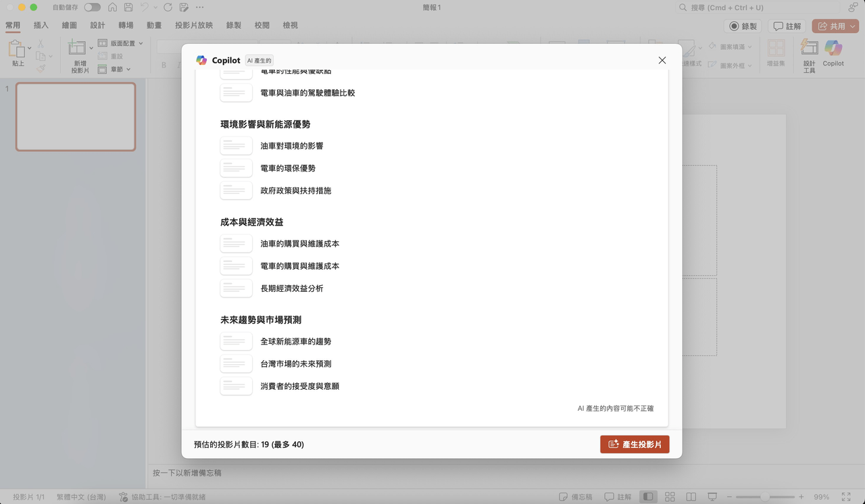Open the Draw (繪圖) ribbon tab
Viewport: 865px width, 504px height.
click(69, 25)
